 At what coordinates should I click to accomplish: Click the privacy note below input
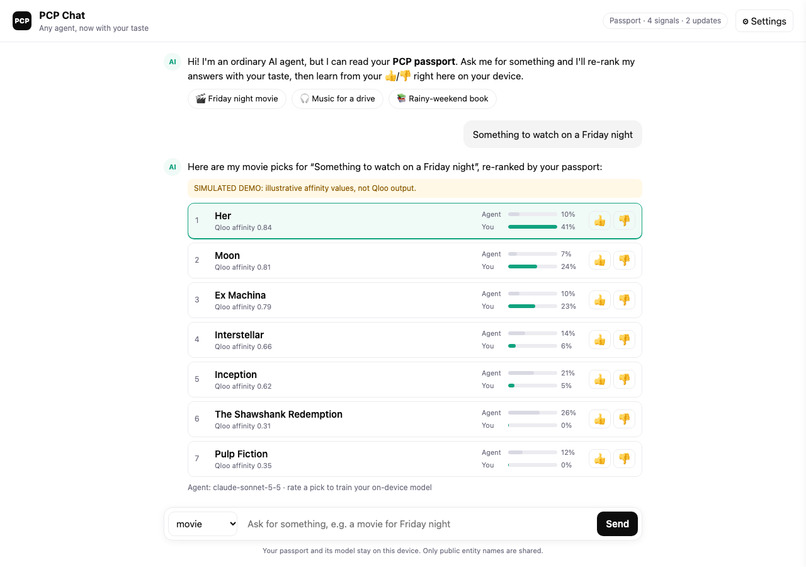pyautogui.click(x=402, y=551)
